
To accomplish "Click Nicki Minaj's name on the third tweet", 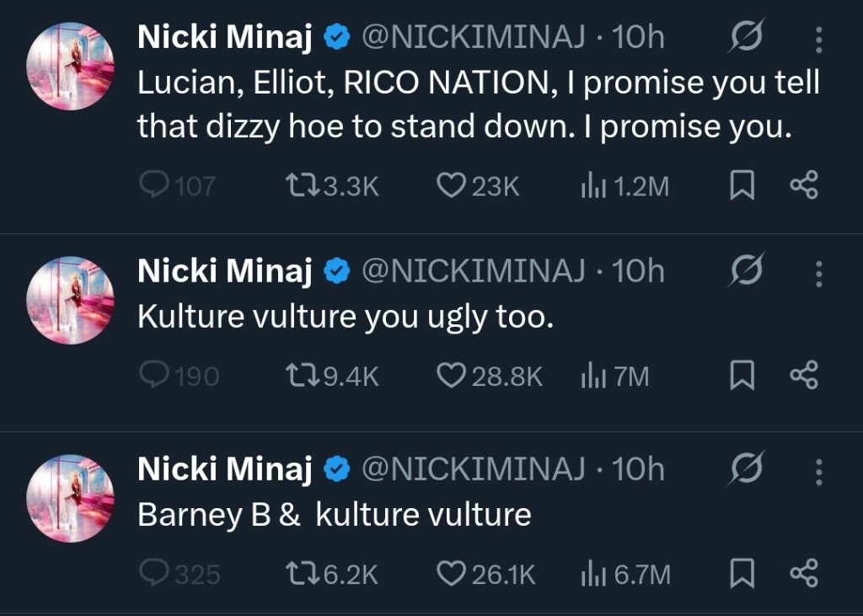I will (225, 471).
